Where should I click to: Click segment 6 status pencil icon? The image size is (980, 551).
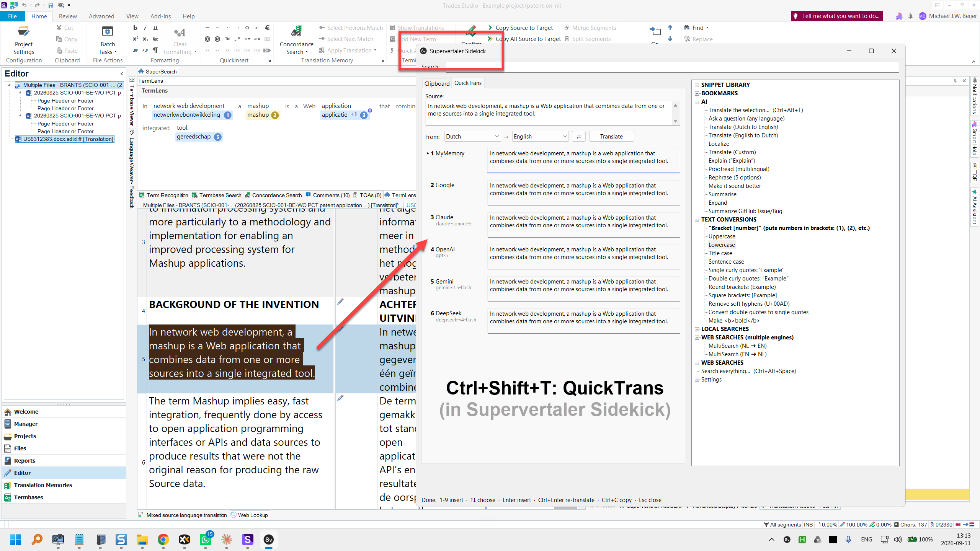[x=340, y=398]
